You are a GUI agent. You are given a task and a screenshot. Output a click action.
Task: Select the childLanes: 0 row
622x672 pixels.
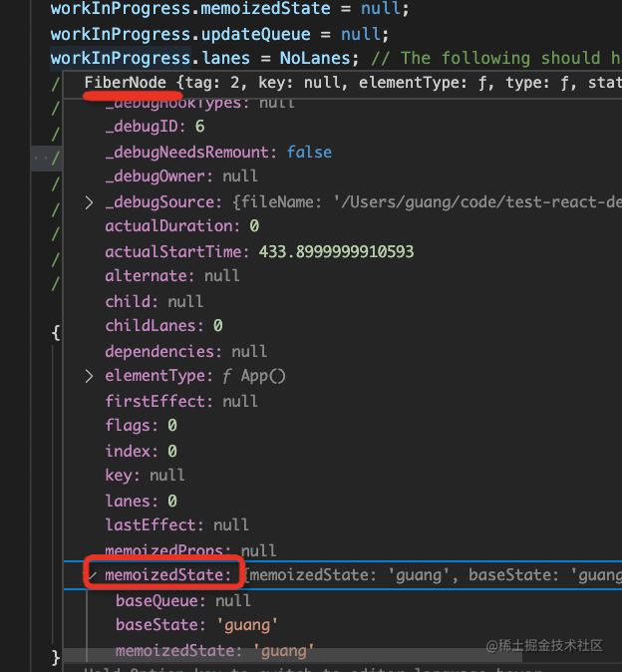pyautogui.click(x=343, y=326)
